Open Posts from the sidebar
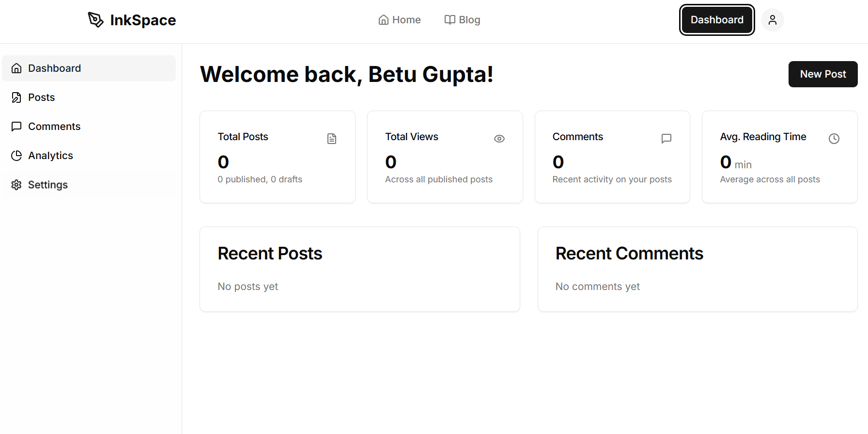868x434 pixels. (x=42, y=97)
